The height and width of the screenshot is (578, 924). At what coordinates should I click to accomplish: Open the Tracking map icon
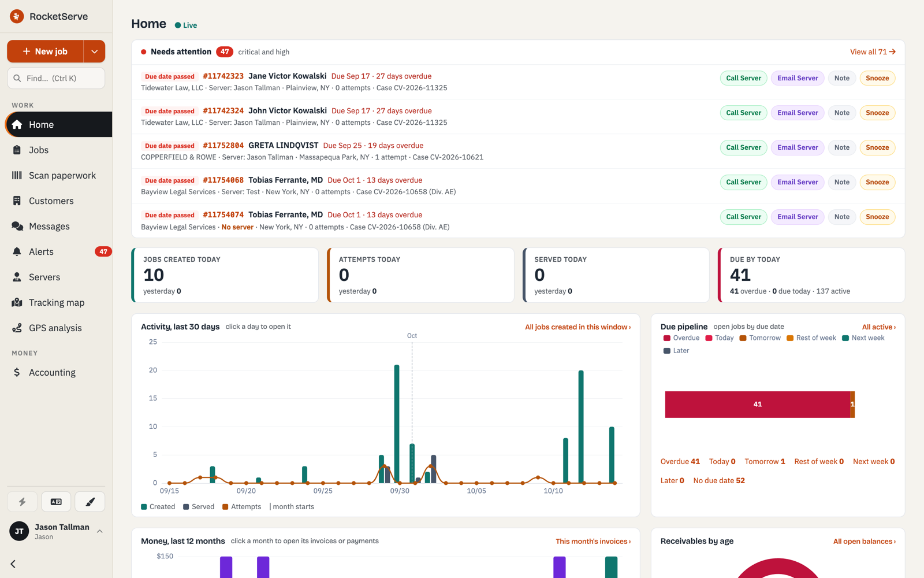click(x=17, y=302)
